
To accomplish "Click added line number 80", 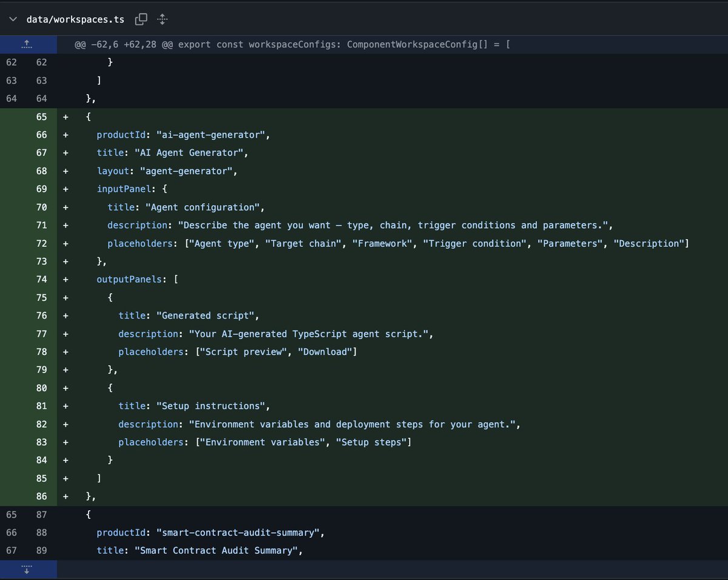I will pyautogui.click(x=41, y=388).
